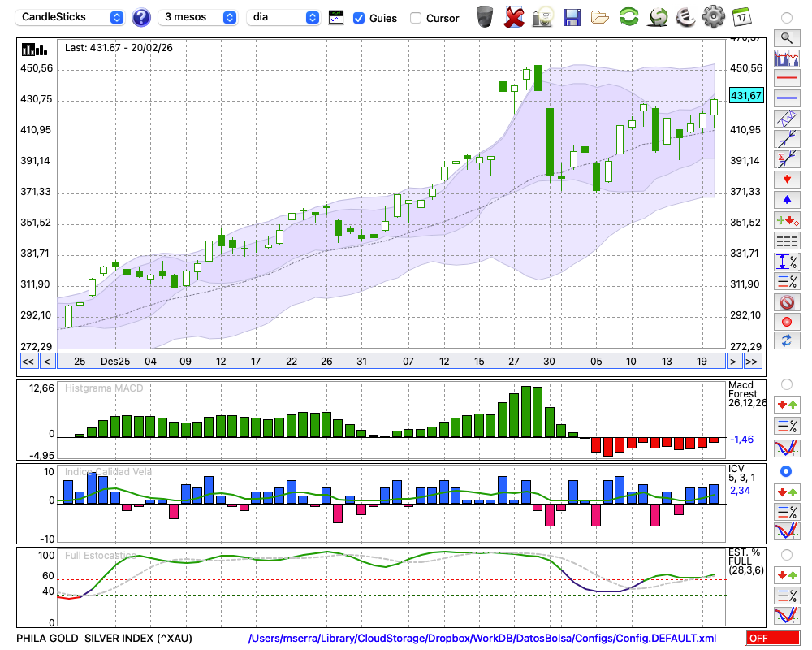Expand the 3 mesos period dropdown
The width and height of the screenshot is (812, 650).
click(198, 17)
